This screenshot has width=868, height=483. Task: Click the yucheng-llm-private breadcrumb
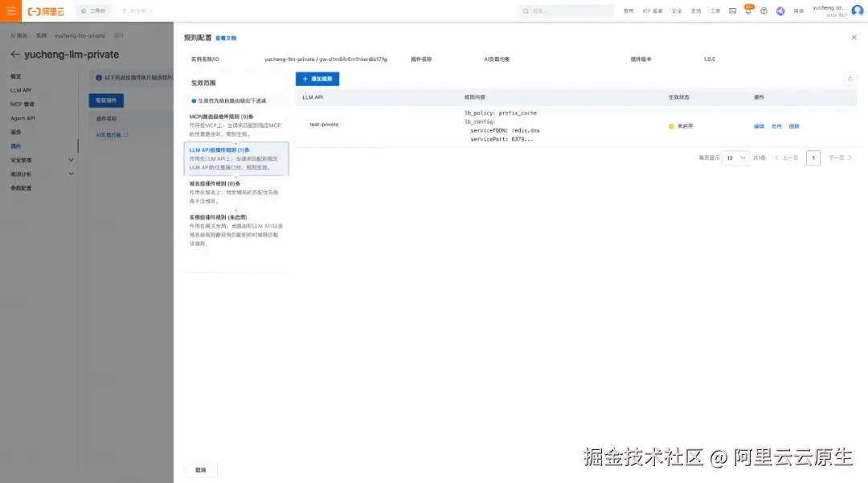pos(80,35)
